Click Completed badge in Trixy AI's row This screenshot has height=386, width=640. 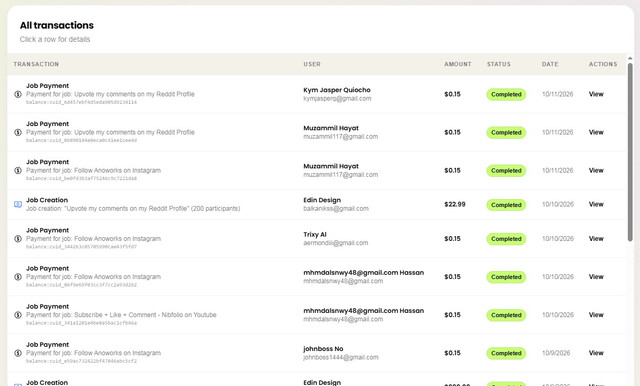coord(506,239)
